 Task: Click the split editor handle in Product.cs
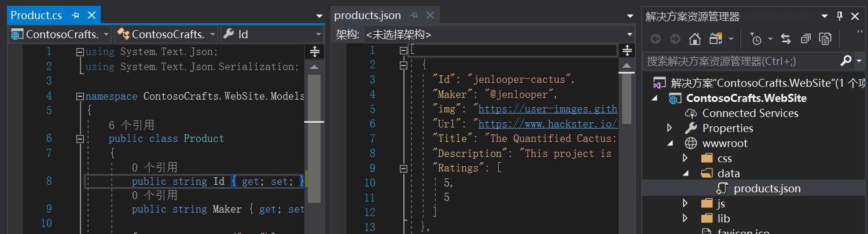pos(315,52)
